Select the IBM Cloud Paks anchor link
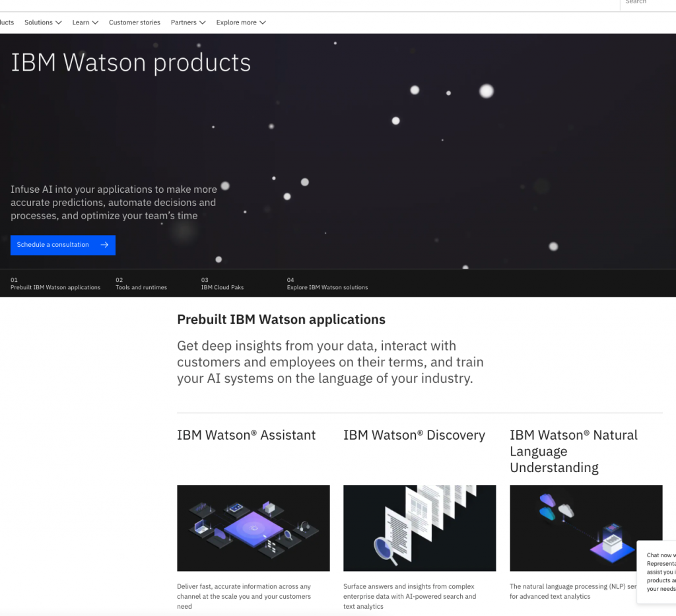676x616 pixels. (222, 284)
